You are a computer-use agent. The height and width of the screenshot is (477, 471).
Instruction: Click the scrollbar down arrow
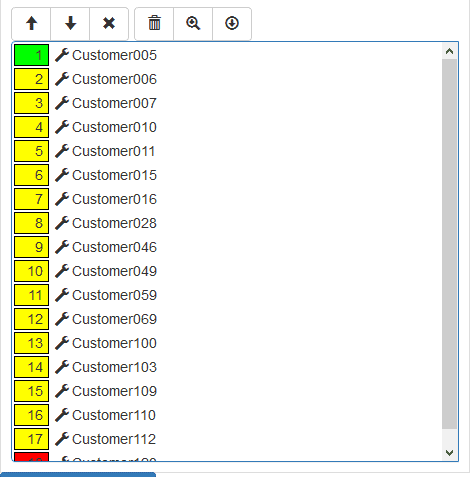449,453
